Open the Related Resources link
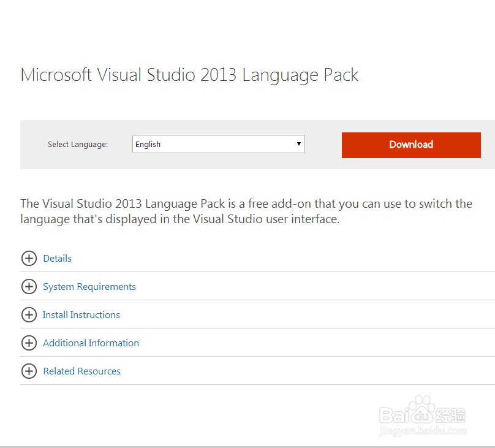 [x=81, y=371]
